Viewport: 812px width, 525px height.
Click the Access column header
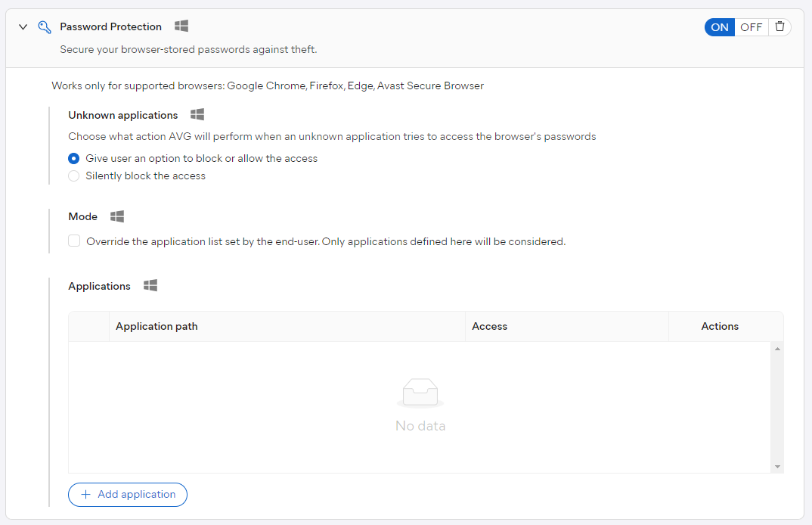490,326
